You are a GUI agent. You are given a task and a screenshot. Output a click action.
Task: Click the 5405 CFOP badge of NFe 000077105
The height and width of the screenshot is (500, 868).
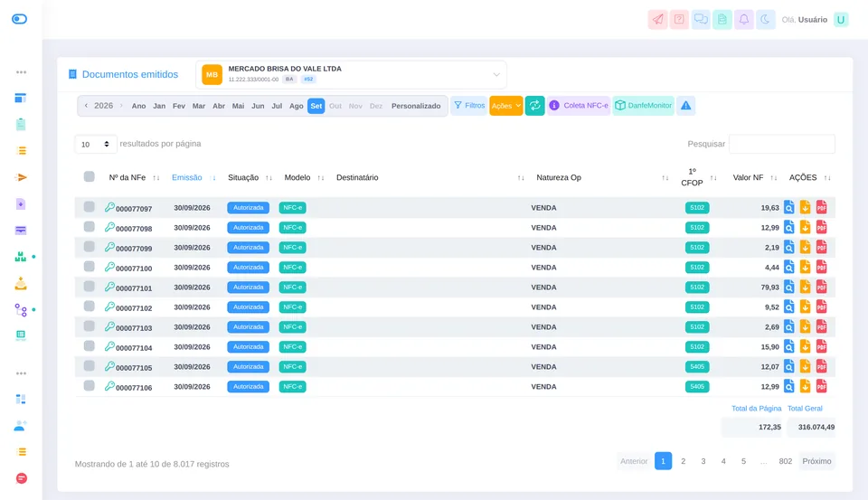pyautogui.click(x=697, y=366)
